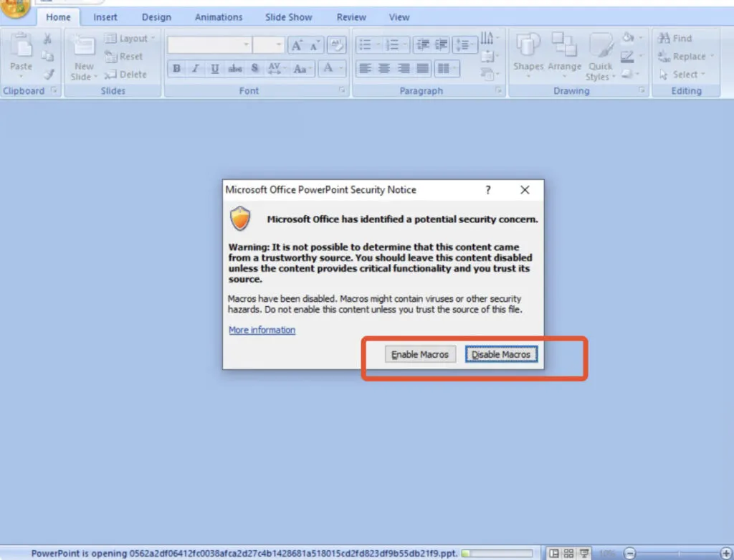Click the zoom out minus button

630,554
